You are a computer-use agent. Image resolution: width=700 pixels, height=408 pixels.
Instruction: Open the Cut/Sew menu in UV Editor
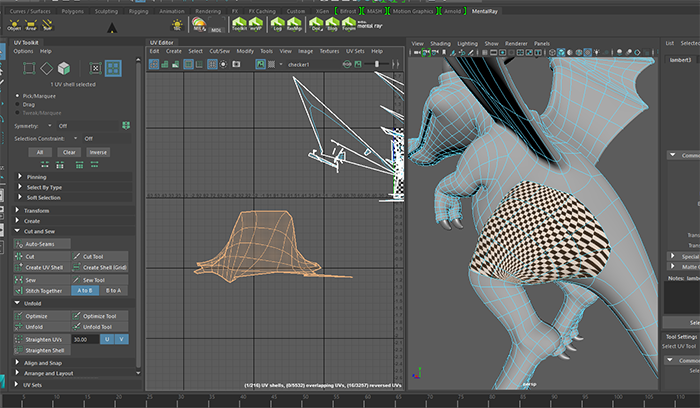(x=219, y=51)
